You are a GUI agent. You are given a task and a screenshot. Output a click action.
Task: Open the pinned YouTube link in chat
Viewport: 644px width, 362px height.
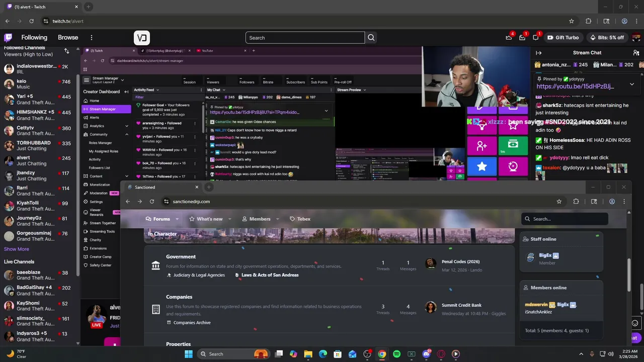pyautogui.click(x=575, y=86)
